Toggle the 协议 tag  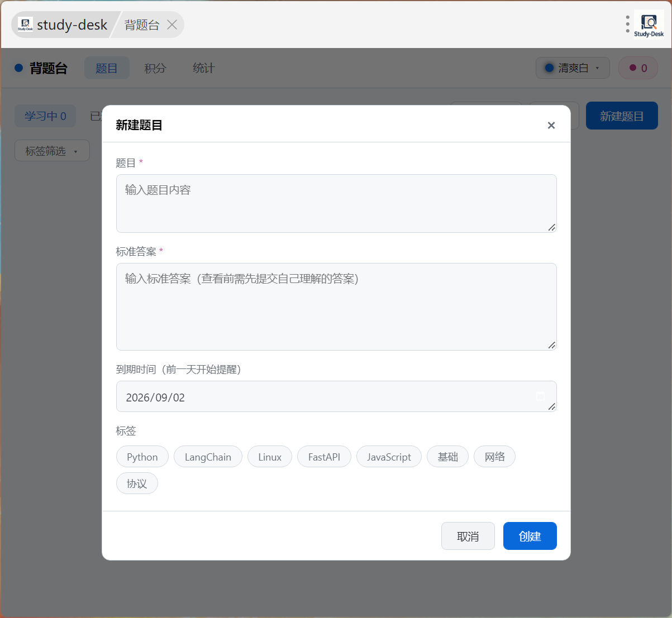[137, 483]
